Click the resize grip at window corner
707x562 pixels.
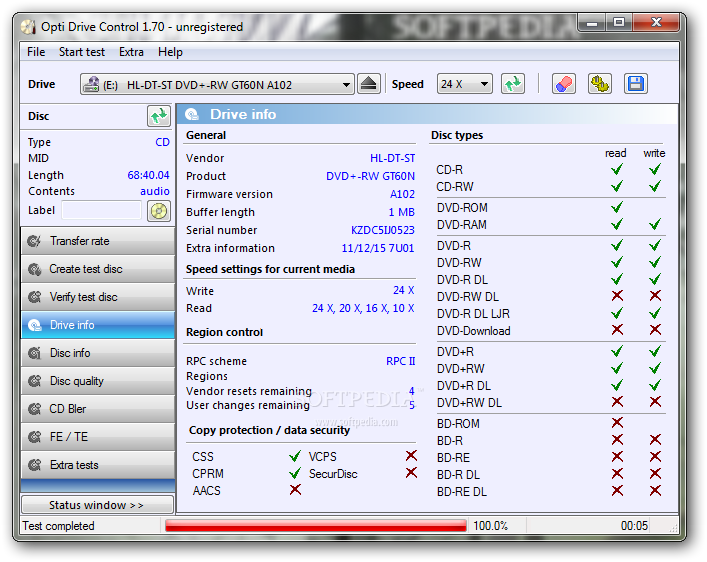[674, 528]
